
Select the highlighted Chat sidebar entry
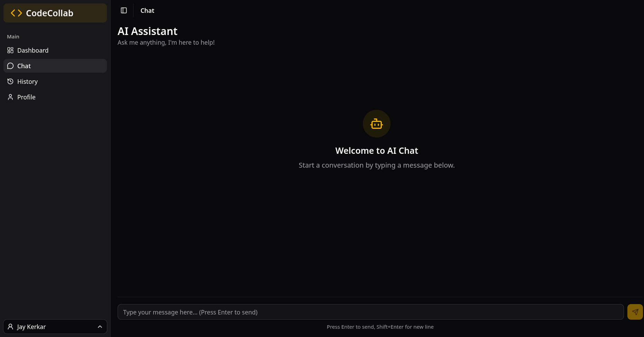(55, 65)
